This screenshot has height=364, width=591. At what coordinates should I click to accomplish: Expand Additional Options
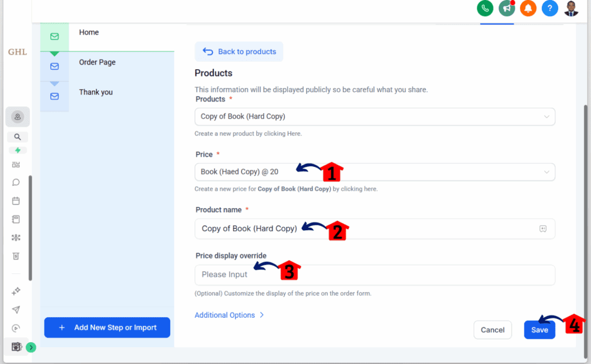(229, 315)
